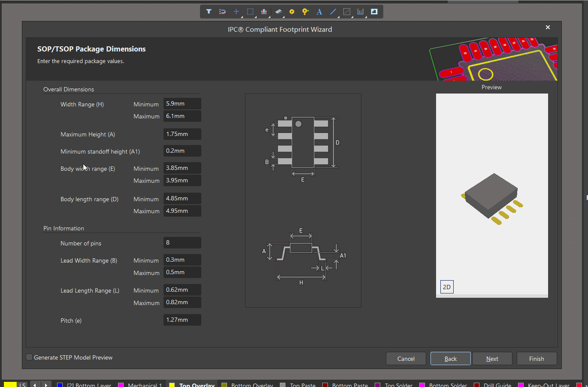Enable Generate STEP Model Preview checkbox
Viewport: 588px width, 387px height.
coord(29,357)
